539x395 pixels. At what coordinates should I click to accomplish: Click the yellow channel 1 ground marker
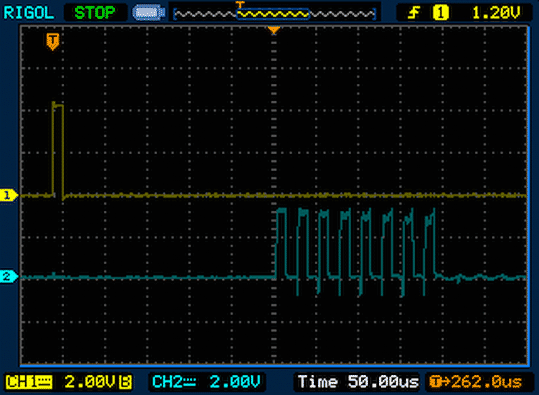coord(9,195)
